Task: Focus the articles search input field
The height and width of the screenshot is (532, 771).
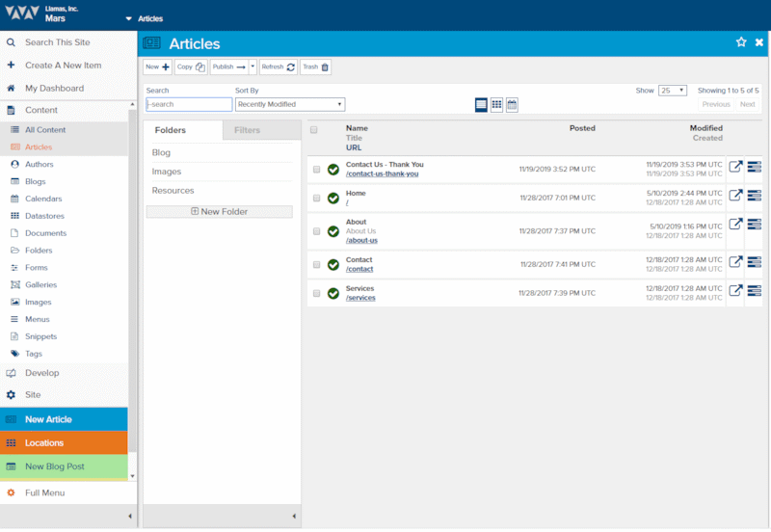Action: point(189,104)
